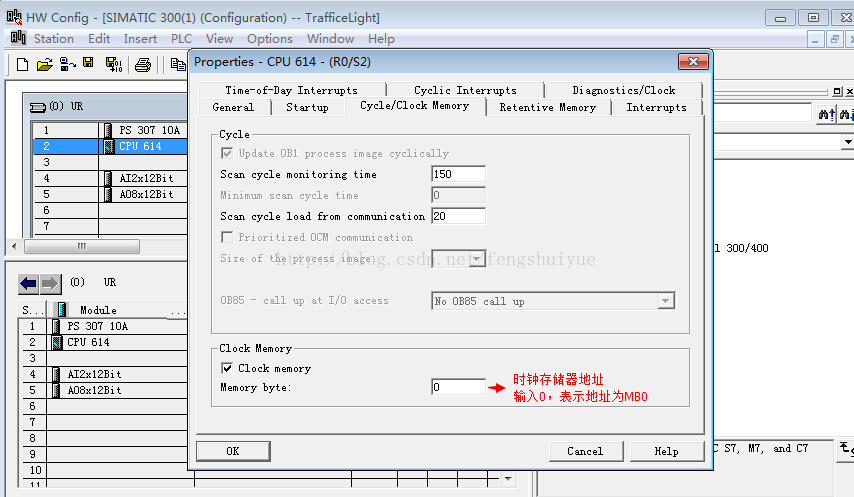Click the Print toolbar icon
The height and width of the screenshot is (497, 854).
(143, 65)
